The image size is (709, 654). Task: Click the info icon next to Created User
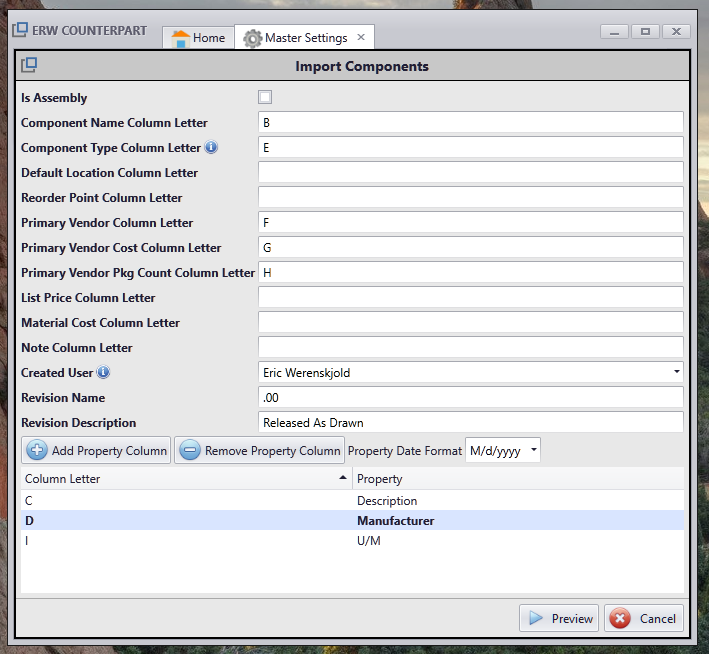[x=103, y=373]
